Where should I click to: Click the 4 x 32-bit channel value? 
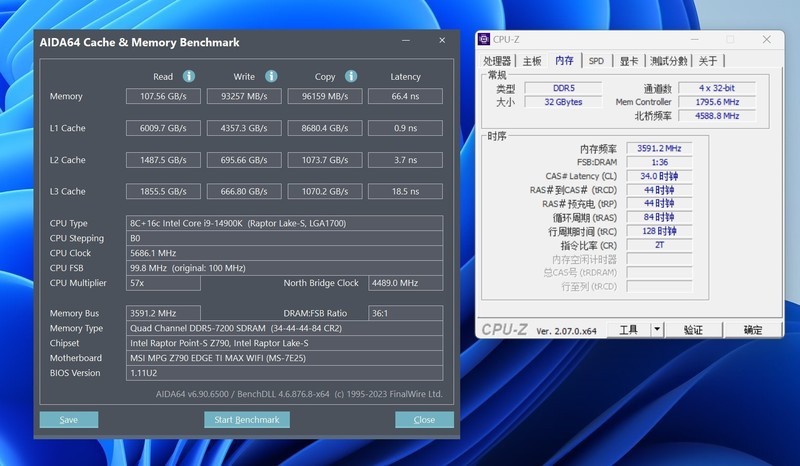click(717, 88)
